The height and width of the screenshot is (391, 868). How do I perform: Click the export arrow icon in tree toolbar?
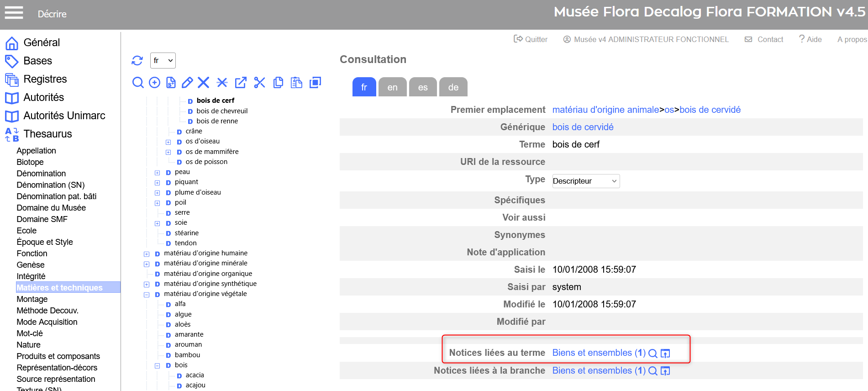point(241,83)
